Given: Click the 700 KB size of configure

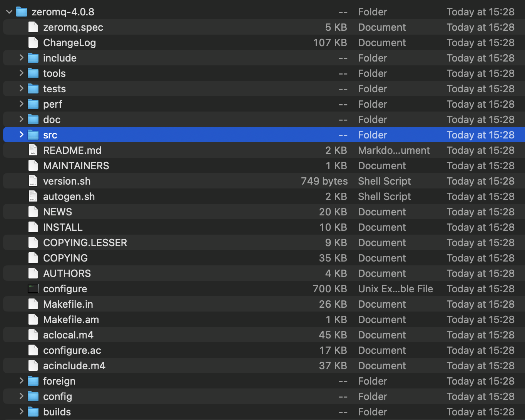Looking at the screenshot, I should point(330,289).
